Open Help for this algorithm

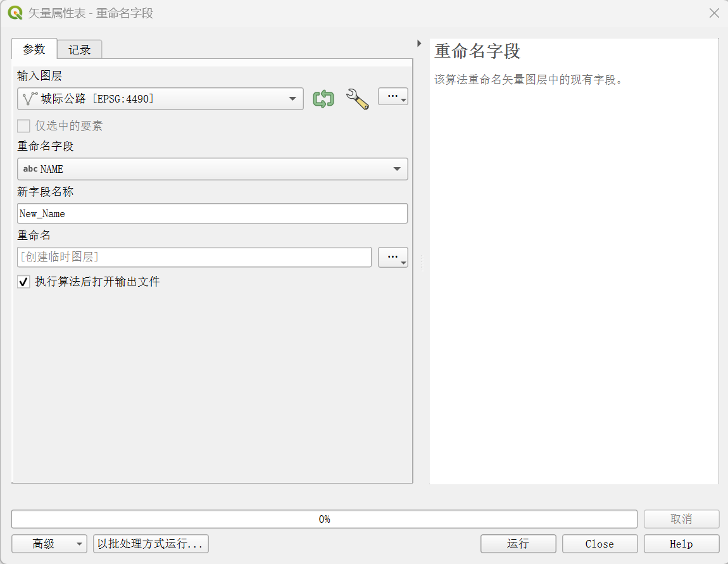pyautogui.click(x=681, y=544)
